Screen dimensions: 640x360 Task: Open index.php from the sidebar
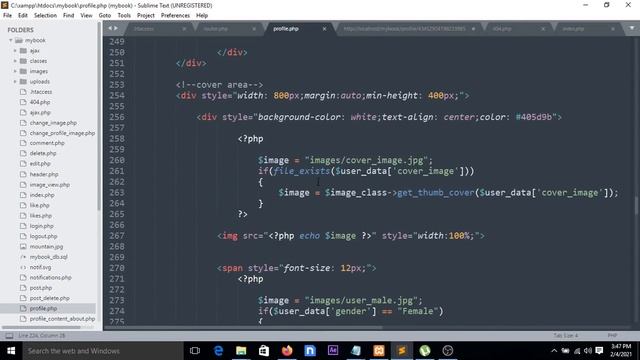pyautogui.click(x=42, y=195)
